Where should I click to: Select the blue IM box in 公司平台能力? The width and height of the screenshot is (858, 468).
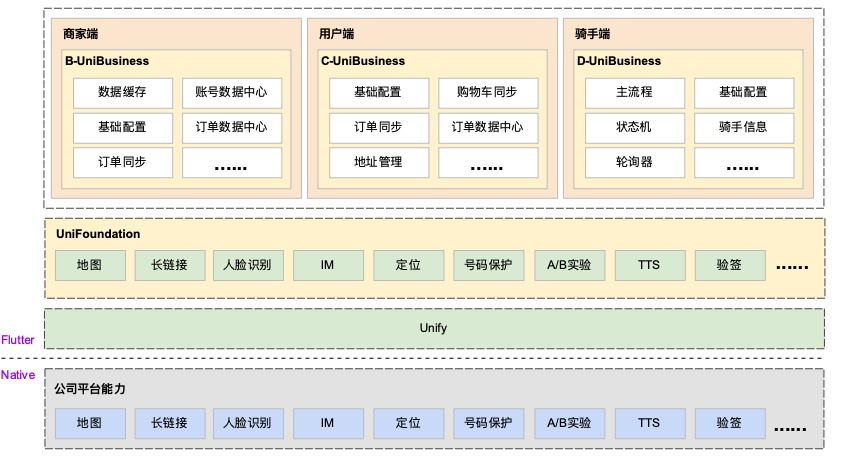pos(328,424)
